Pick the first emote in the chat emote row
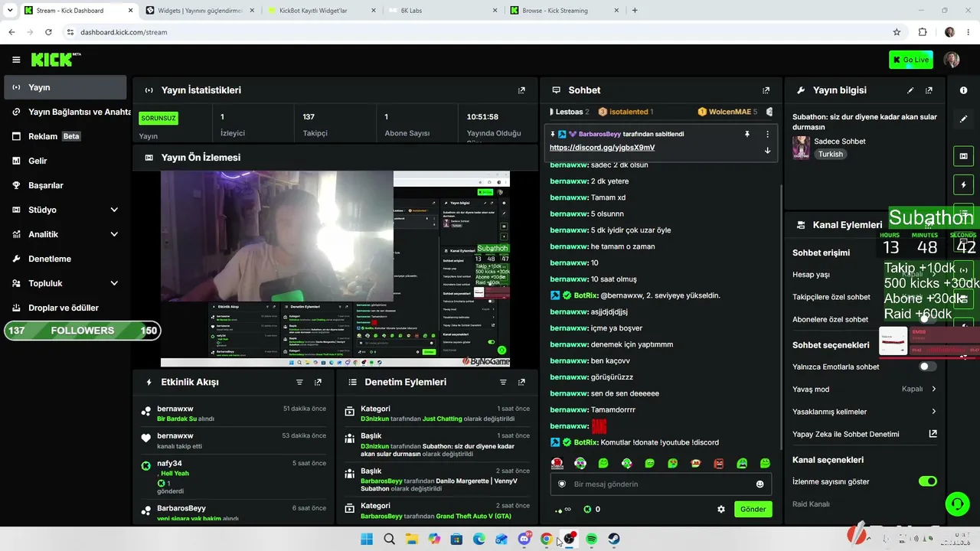Image resolution: width=980 pixels, height=551 pixels. tap(557, 463)
